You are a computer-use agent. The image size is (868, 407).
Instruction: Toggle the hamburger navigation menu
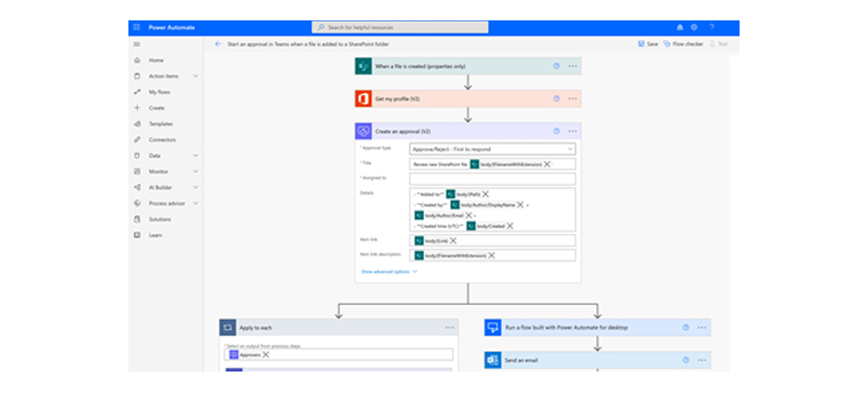point(136,43)
